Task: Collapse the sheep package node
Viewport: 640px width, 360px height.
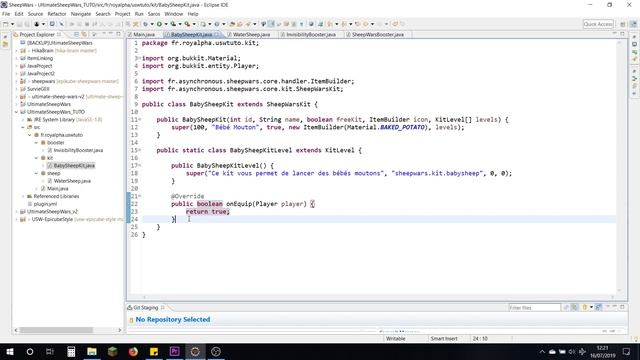Action: [36, 173]
